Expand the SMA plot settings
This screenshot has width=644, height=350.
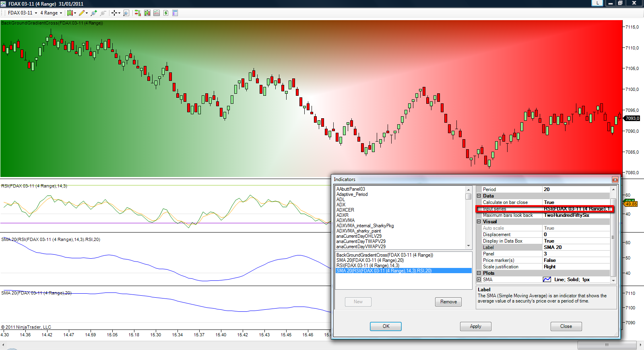coord(479,280)
